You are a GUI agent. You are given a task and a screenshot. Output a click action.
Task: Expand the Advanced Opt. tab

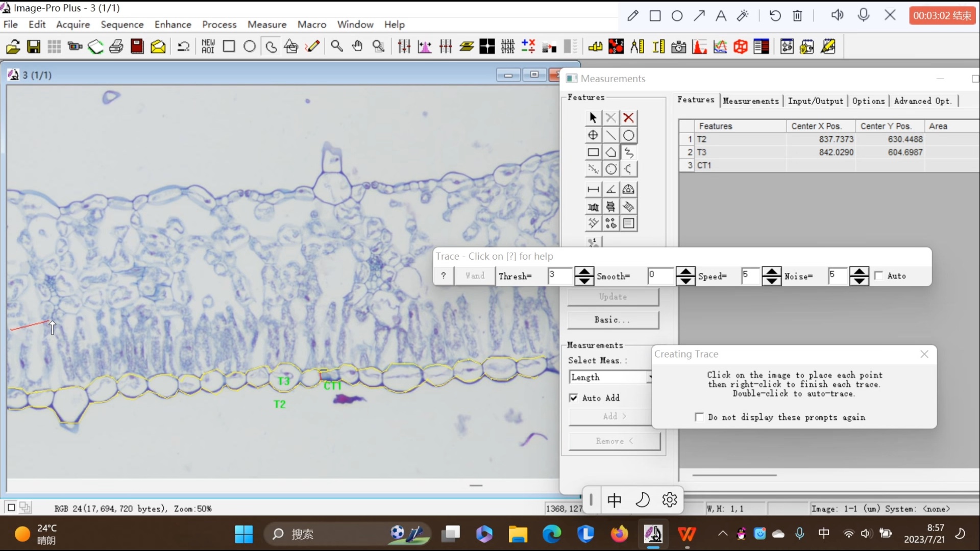(x=923, y=101)
